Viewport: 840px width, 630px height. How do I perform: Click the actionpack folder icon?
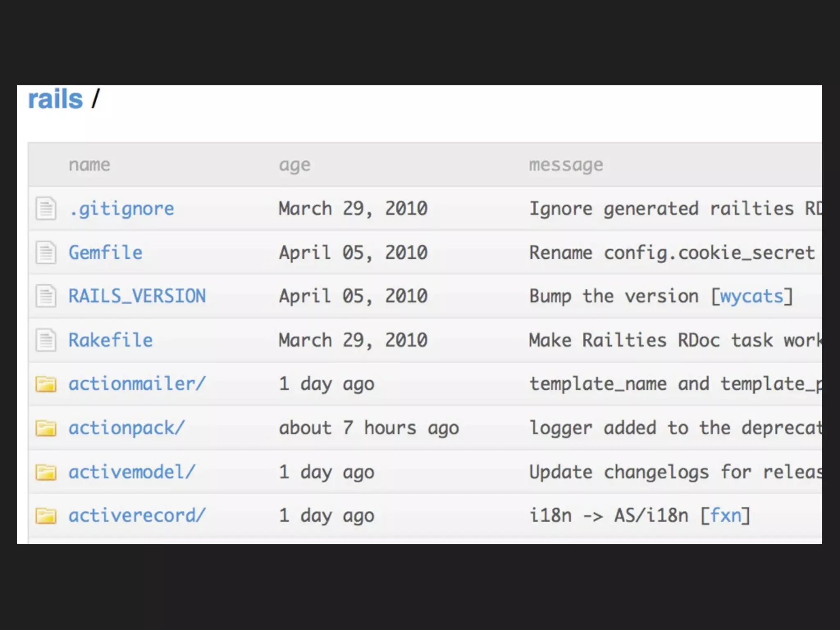(x=46, y=428)
